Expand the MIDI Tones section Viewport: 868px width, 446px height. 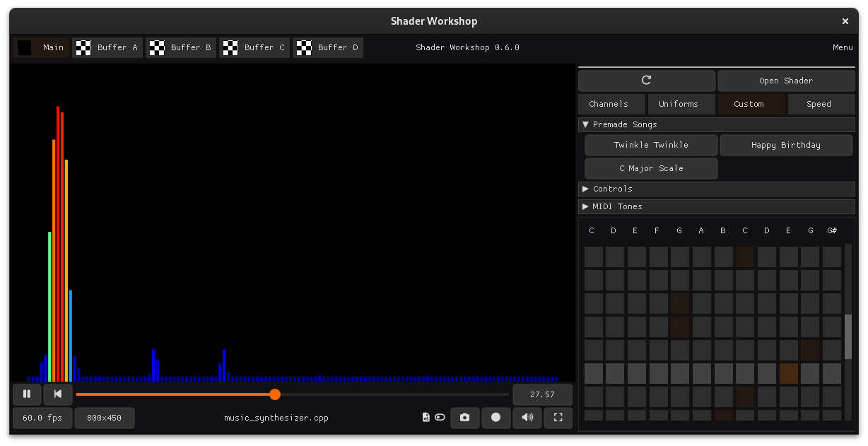[717, 206]
